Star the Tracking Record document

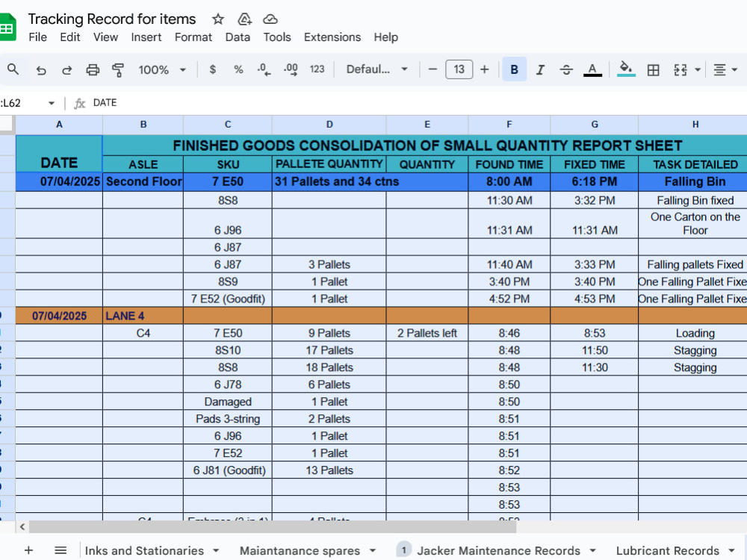coord(217,19)
